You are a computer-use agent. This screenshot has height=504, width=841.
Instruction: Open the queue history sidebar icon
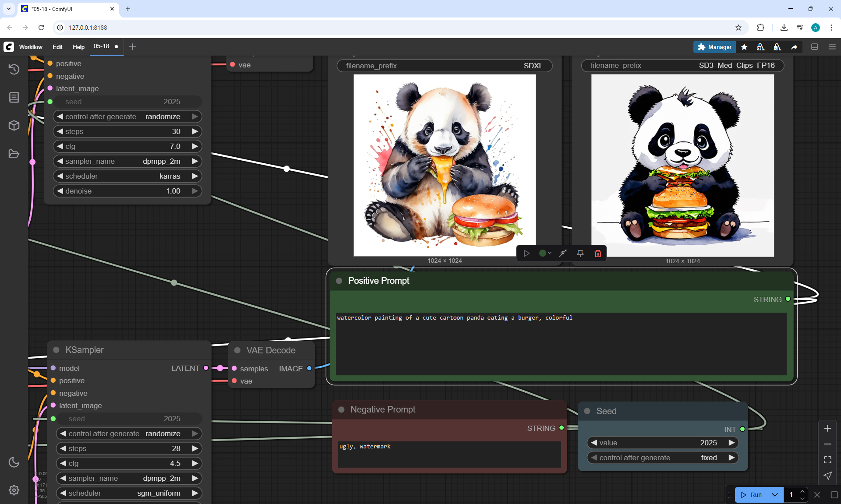14,69
